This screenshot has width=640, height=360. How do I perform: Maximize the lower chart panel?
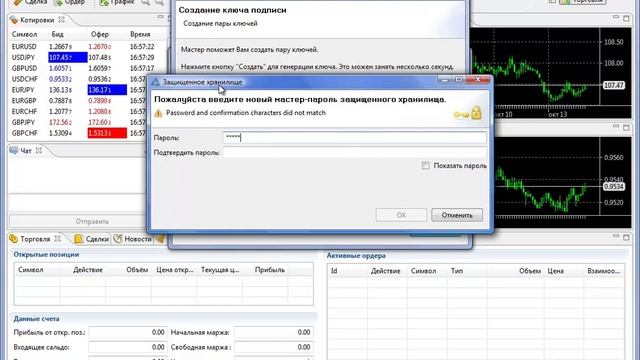pos(626,127)
